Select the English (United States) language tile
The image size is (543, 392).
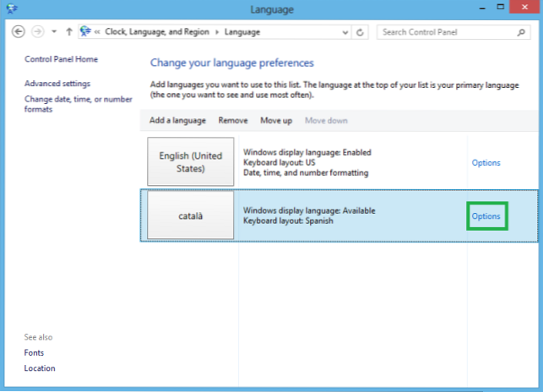click(191, 162)
